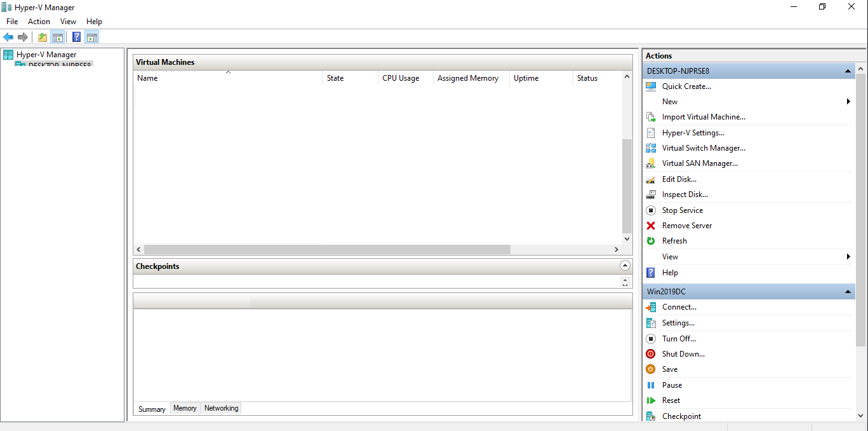
Task: Click the Edit Disk icon
Action: coord(651,179)
